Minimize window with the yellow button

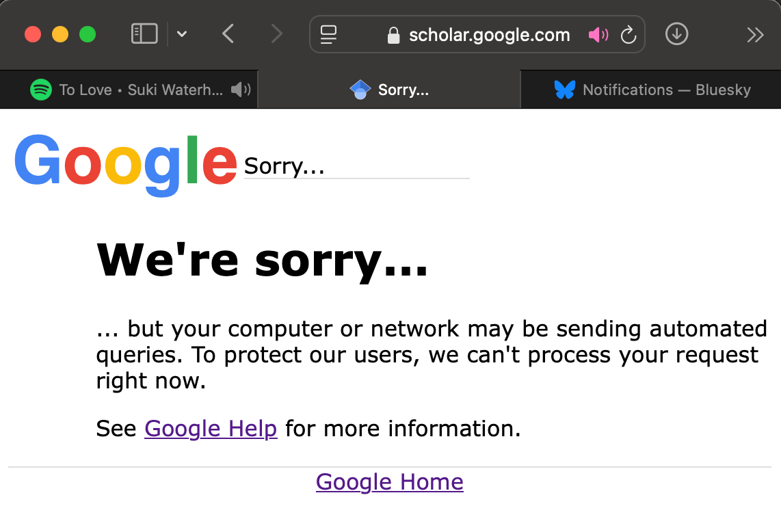[x=60, y=34]
